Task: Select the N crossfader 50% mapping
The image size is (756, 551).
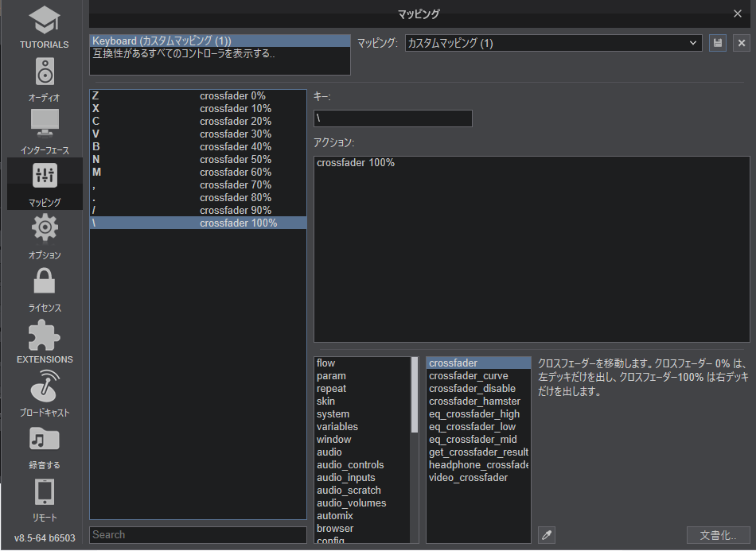Action: pos(197,160)
